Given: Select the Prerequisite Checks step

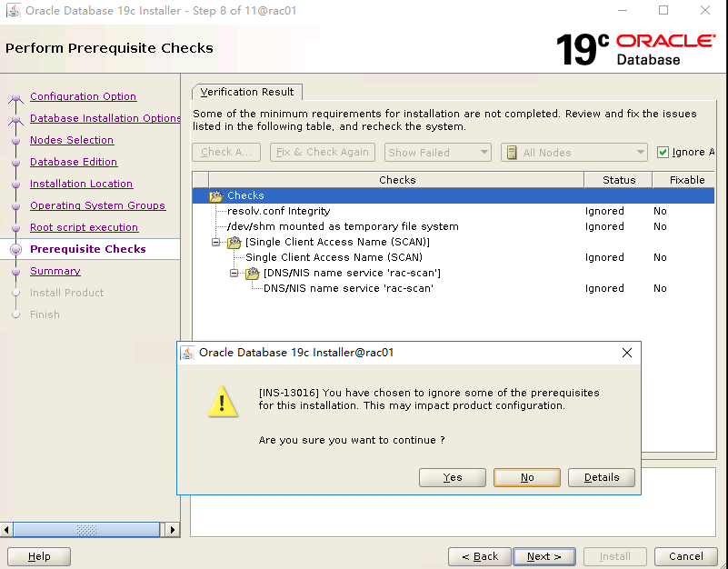Looking at the screenshot, I should click(x=88, y=249).
